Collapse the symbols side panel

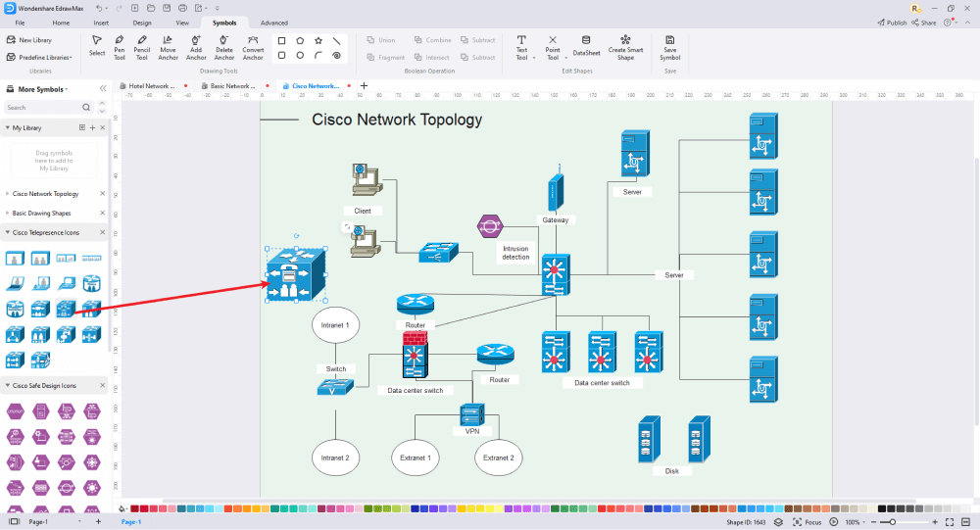[x=103, y=89]
